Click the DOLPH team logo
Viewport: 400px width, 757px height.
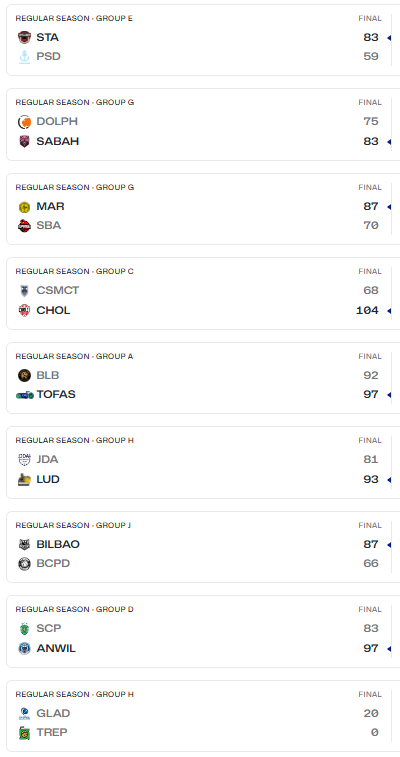24,122
